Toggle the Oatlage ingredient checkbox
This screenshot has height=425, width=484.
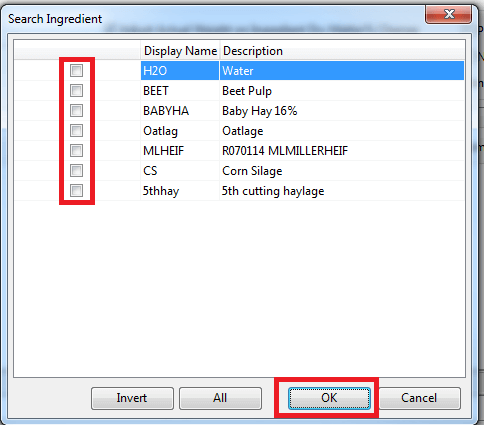click(x=76, y=131)
